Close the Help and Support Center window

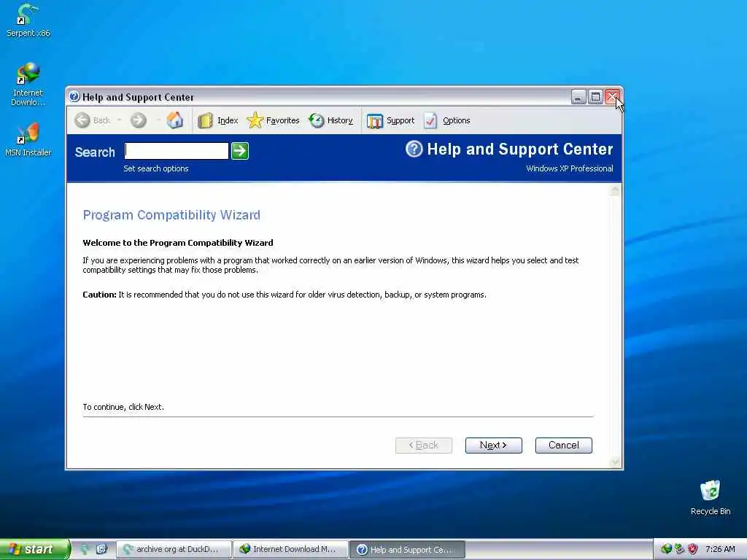612,97
